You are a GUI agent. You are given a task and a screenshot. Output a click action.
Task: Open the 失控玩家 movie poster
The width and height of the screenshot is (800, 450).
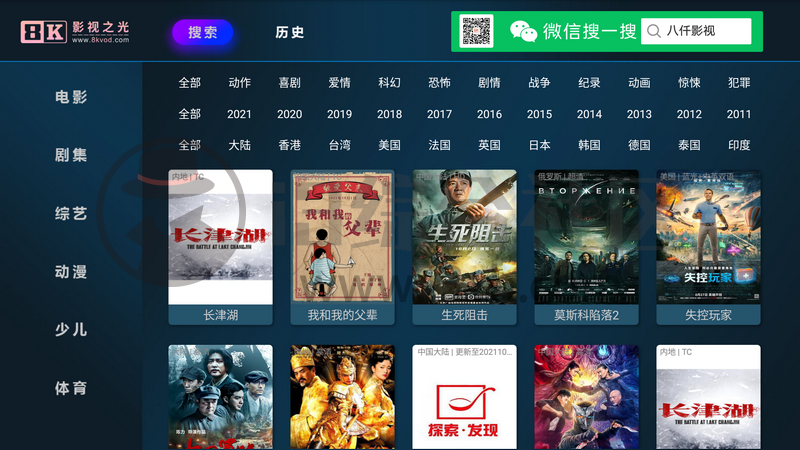click(x=708, y=247)
